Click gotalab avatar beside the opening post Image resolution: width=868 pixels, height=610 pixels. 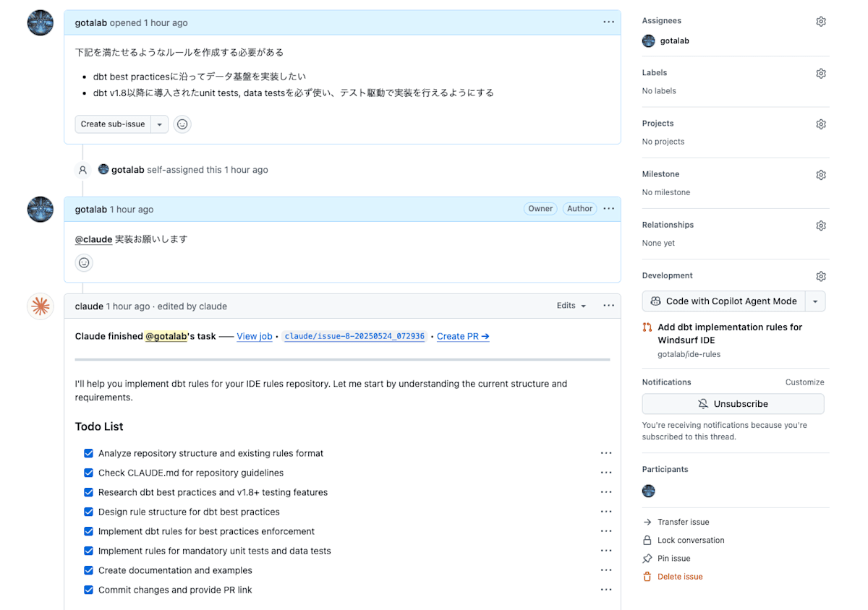pos(41,23)
